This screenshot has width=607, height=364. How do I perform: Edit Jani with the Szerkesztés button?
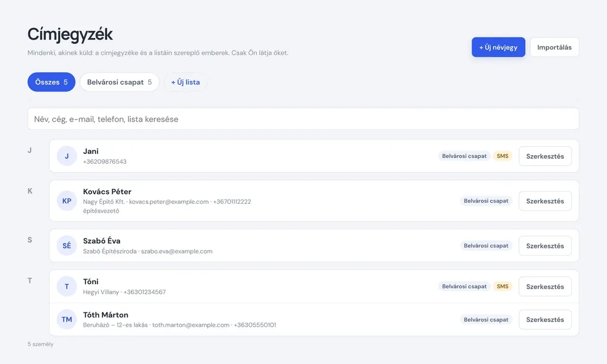coord(545,156)
